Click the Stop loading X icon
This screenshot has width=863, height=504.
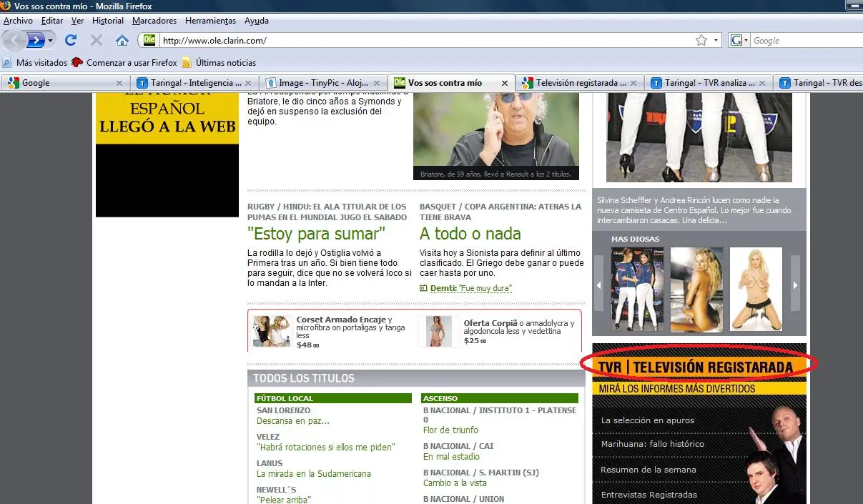coord(97,41)
